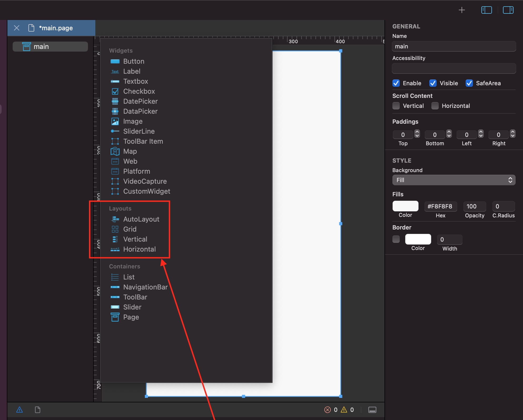Click the Top padding stepper arrows
Viewport: 523px width, 420px height.
point(417,134)
